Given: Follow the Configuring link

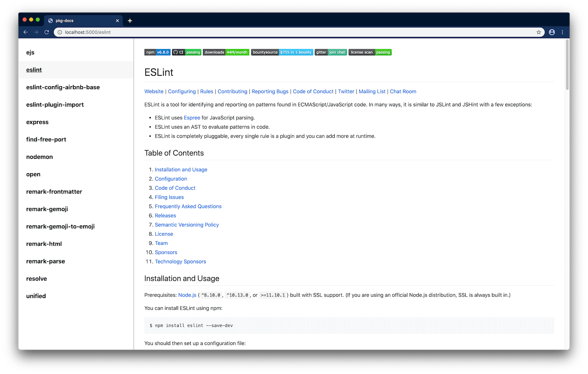Looking at the screenshot, I should click(182, 91).
